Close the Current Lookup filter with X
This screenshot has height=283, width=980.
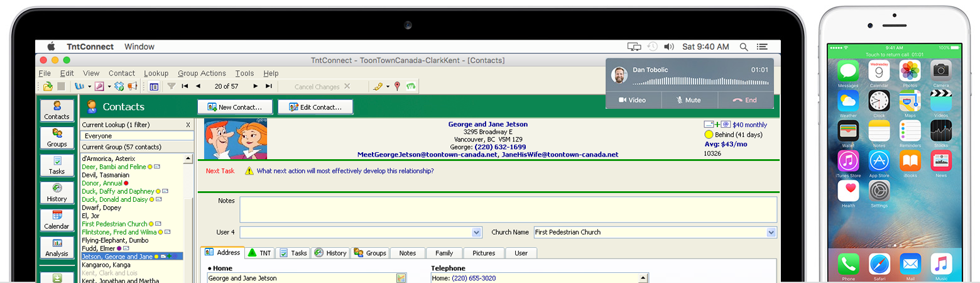[188, 125]
